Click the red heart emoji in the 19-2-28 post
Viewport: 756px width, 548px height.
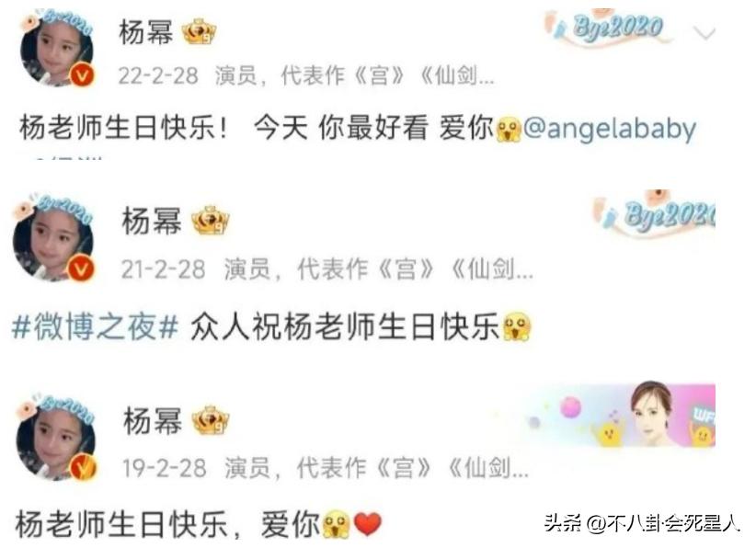tap(367, 524)
